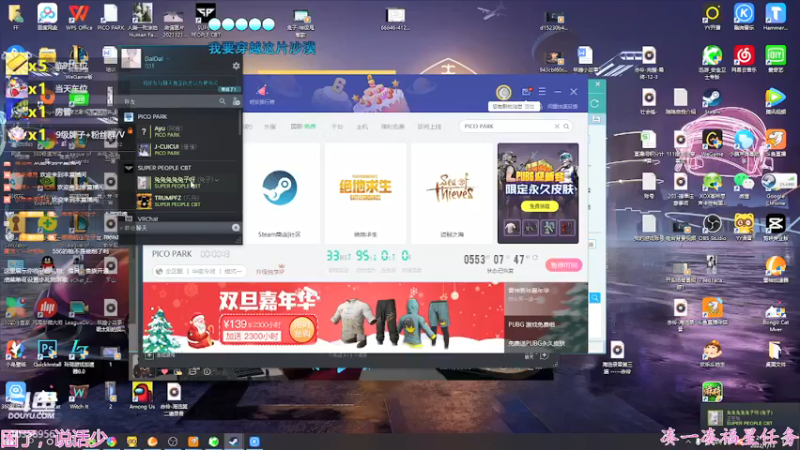Screen dimensions: 800x450
Task: Click the orange buy button on banner
Action: click(x=301, y=331)
